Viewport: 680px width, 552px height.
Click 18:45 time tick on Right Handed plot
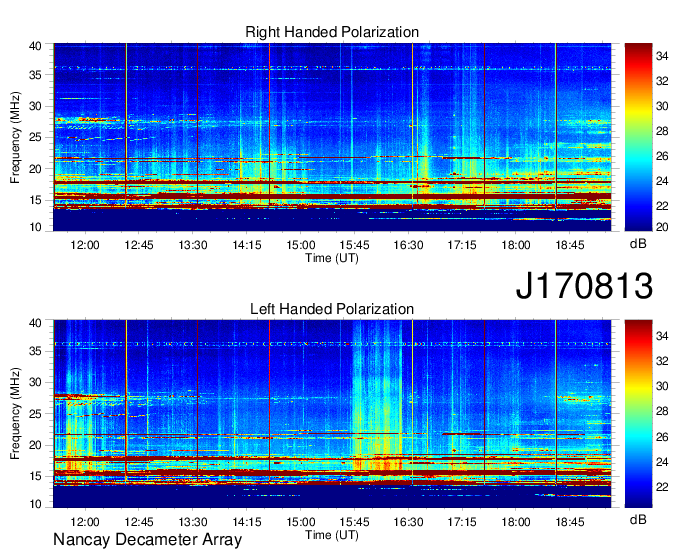point(570,245)
